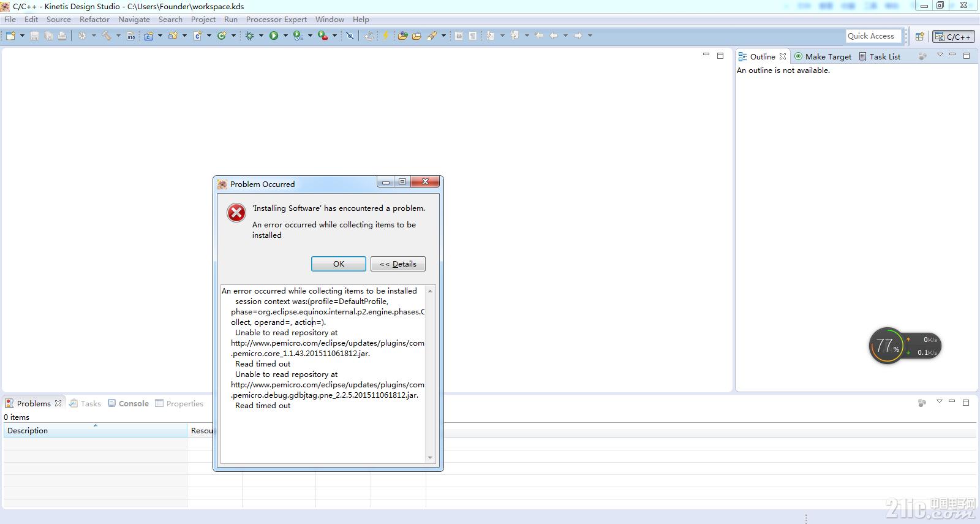Open Back navigation history dropdown
This screenshot has width=980, height=524.
point(565,36)
